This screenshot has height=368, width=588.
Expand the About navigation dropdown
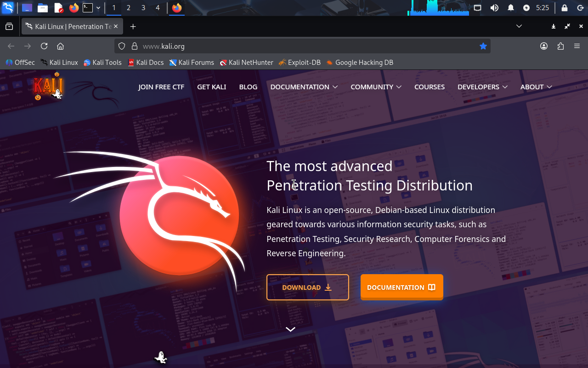click(536, 86)
